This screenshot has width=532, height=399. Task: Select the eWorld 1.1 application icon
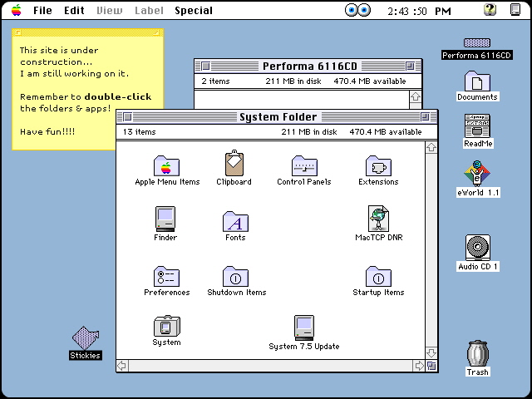pos(477,174)
